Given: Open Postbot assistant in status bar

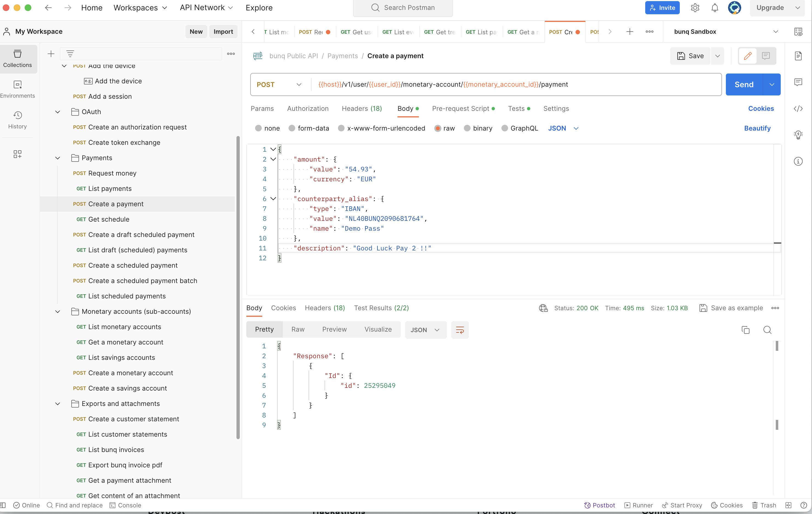Looking at the screenshot, I should (x=599, y=505).
